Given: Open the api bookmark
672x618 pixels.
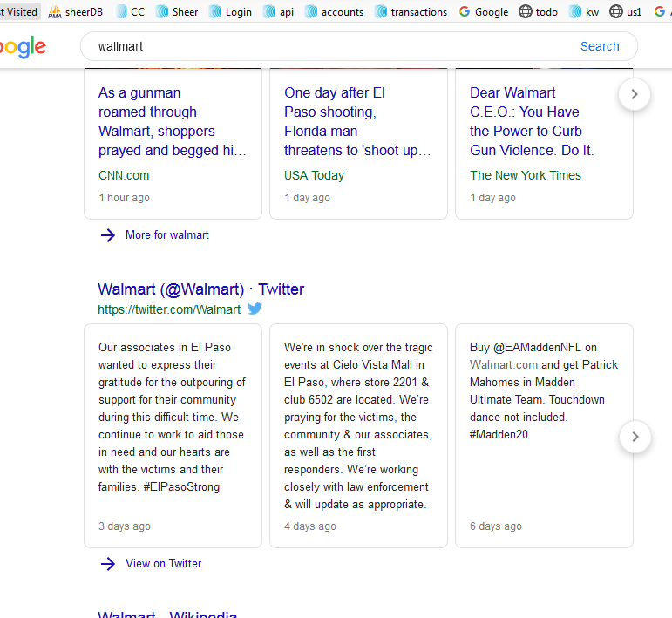Looking at the screenshot, I should tap(279, 11).
